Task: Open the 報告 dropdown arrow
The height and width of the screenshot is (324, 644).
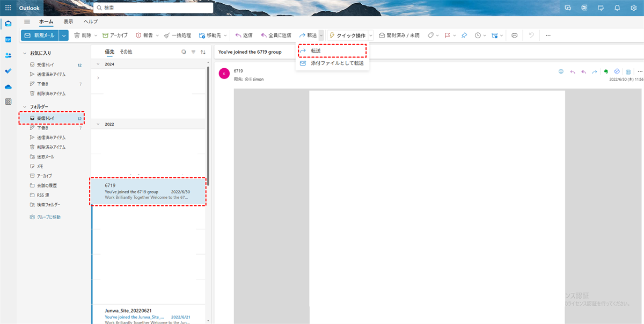Action: [x=157, y=35]
